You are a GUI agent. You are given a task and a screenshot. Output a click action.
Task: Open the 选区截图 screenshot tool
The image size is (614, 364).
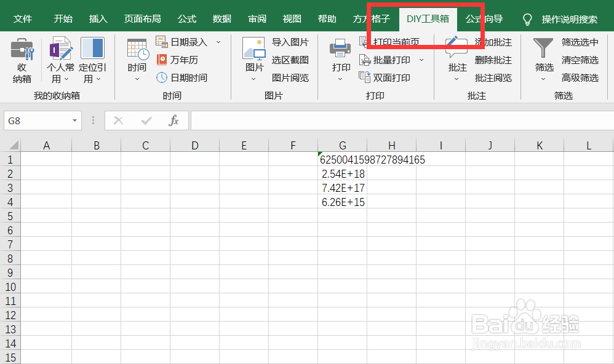tap(290, 60)
